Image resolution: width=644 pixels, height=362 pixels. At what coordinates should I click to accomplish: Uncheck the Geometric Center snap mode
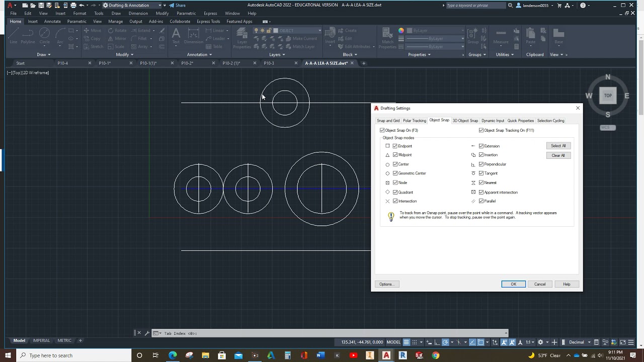[x=395, y=173]
